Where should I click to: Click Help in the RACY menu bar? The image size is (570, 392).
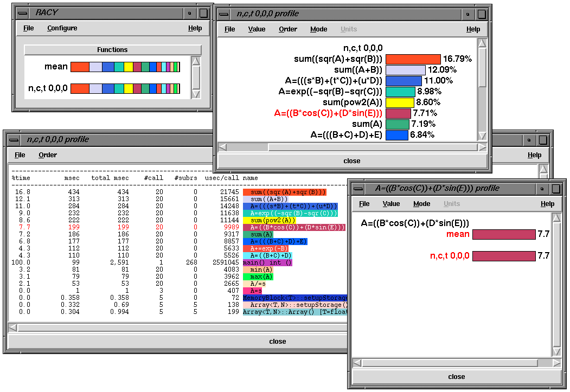(195, 28)
